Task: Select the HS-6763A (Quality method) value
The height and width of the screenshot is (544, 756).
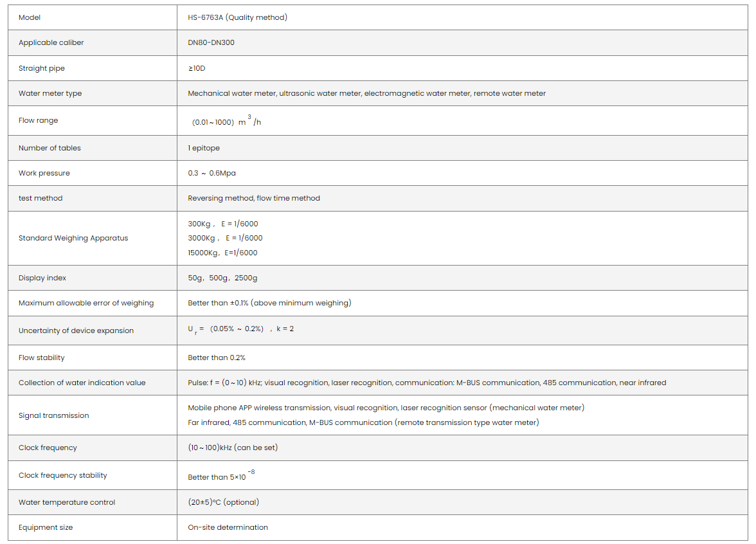Action: (x=237, y=17)
